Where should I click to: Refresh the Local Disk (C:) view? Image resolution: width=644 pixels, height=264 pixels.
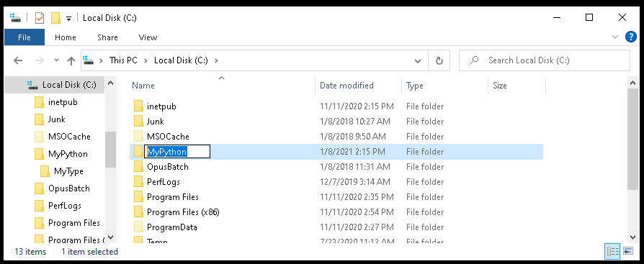click(x=439, y=60)
